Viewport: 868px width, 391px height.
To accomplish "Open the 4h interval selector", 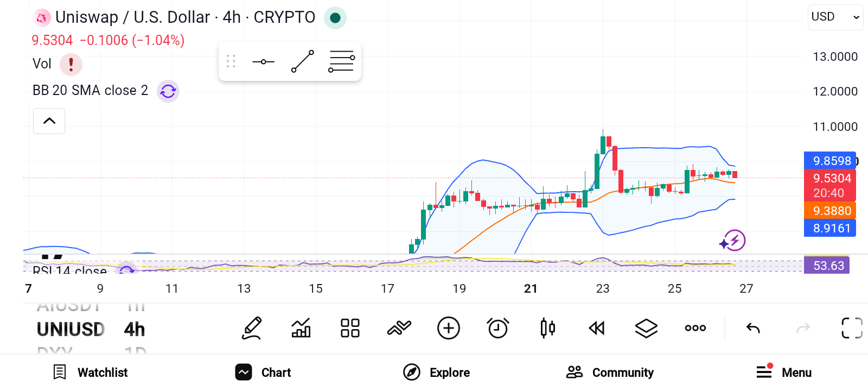I will coord(135,329).
